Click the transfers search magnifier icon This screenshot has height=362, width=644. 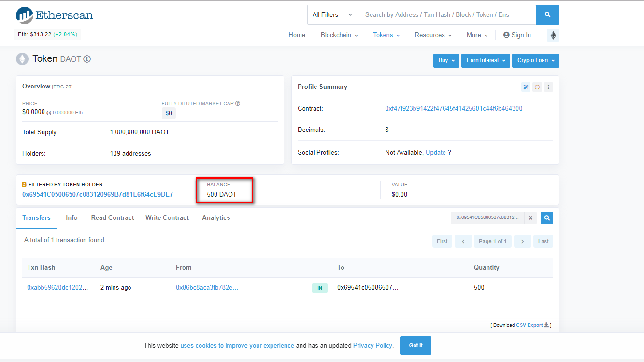coord(547,218)
